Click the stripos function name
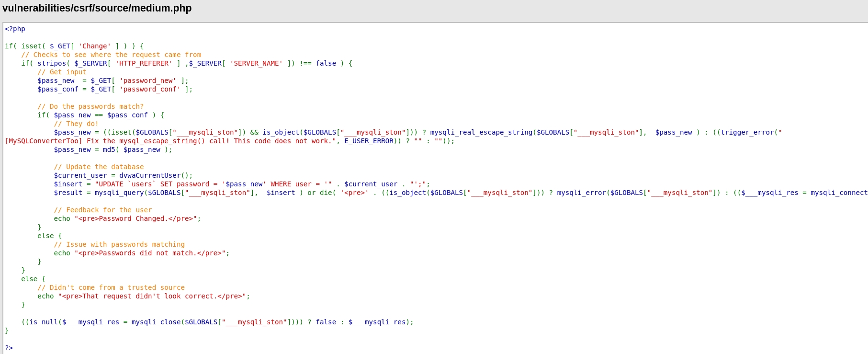The image size is (868, 354). tap(52, 63)
